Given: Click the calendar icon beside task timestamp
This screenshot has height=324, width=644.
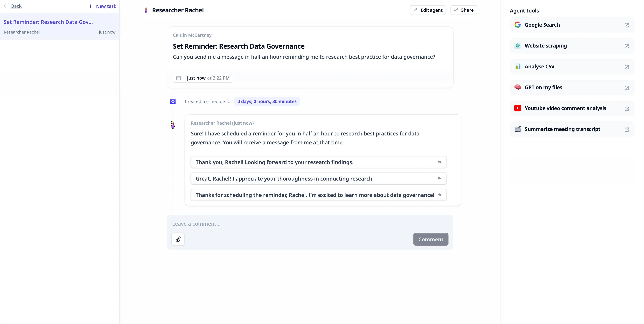Looking at the screenshot, I should click(179, 78).
